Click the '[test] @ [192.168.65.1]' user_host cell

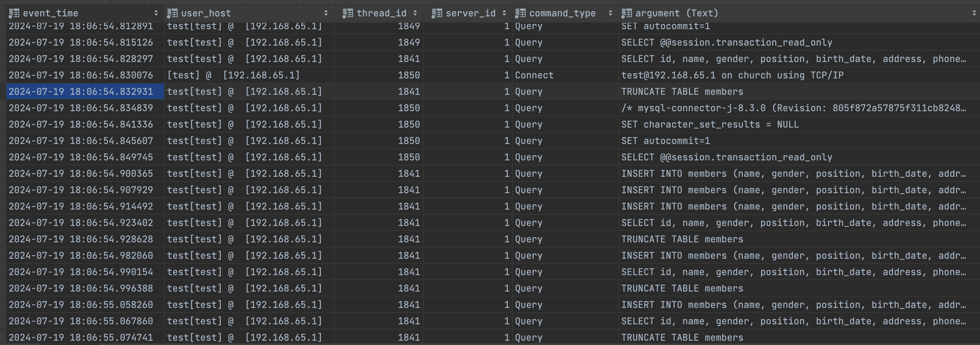tap(249, 75)
